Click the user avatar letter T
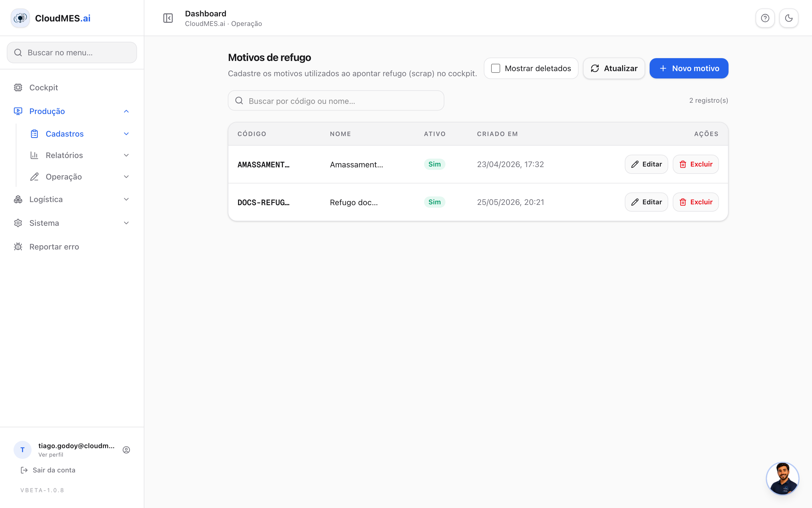Screen dimensions: 812x508 [23, 450]
